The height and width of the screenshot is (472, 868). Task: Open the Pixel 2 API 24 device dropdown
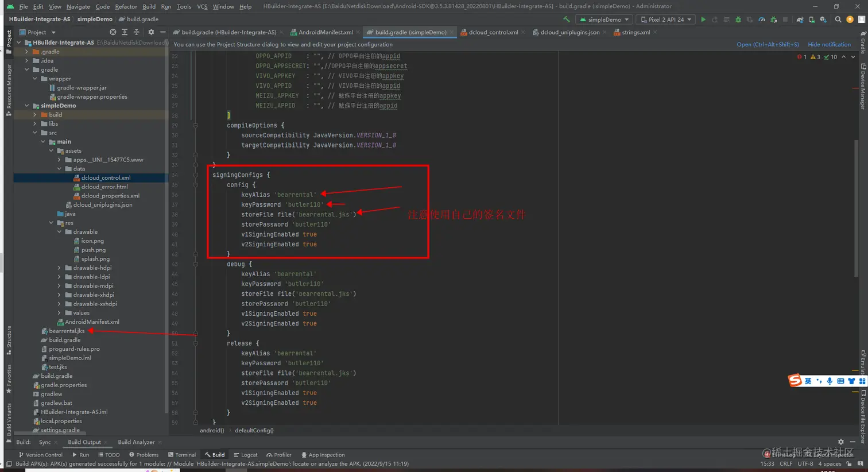tap(665, 20)
